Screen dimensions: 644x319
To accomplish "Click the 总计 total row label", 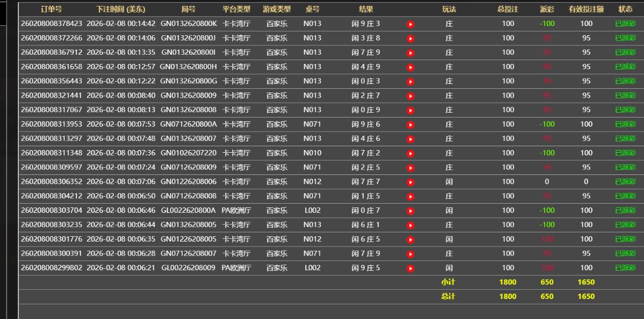I will (449, 296).
